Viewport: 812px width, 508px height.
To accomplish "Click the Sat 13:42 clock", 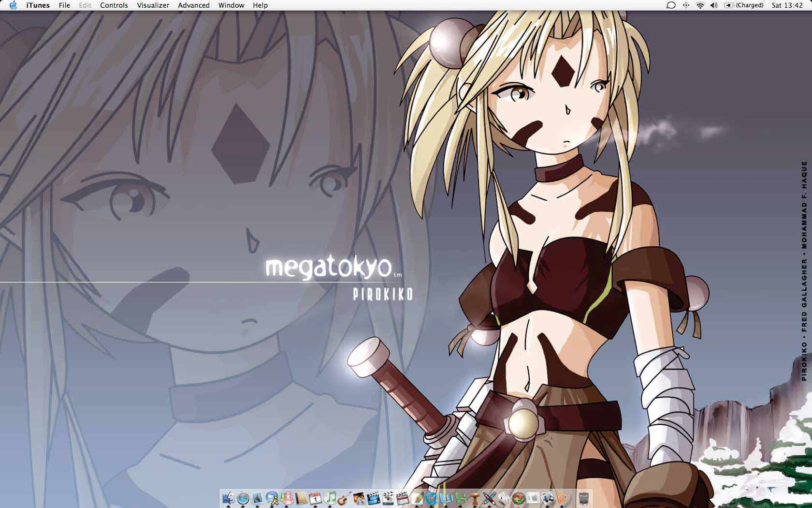I will coord(787,5).
